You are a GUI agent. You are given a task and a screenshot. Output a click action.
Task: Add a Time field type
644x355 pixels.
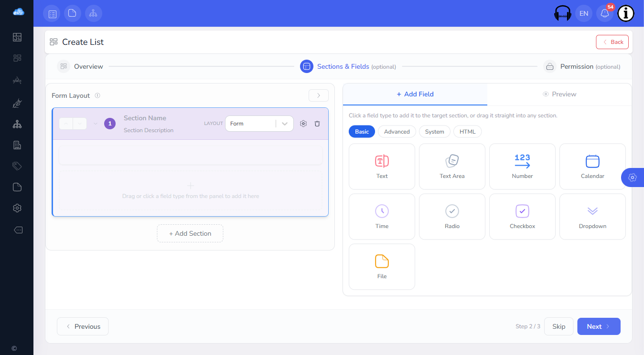point(382,217)
